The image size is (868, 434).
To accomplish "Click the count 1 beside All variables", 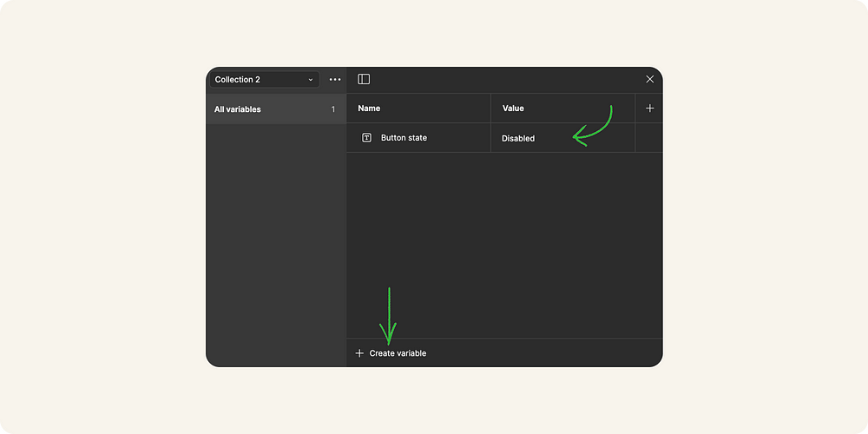I will (333, 109).
